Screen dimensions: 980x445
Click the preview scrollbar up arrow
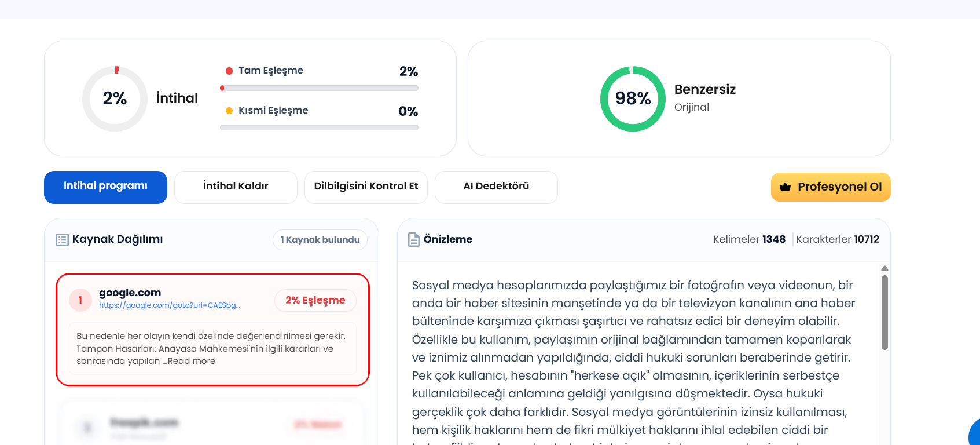884,268
